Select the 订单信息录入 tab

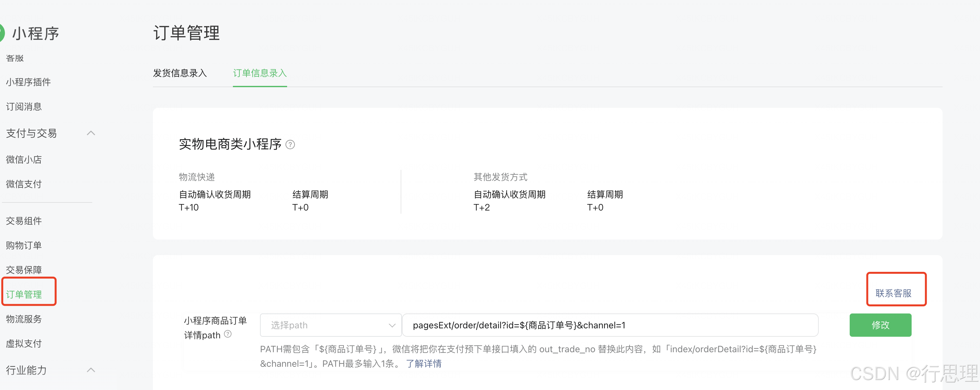click(x=259, y=73)
